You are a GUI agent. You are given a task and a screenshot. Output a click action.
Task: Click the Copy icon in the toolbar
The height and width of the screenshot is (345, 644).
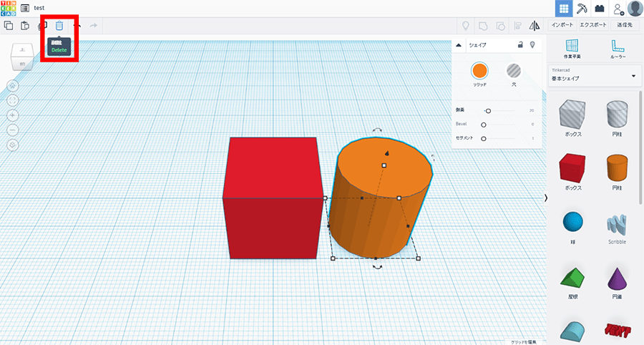coord(9,26)
